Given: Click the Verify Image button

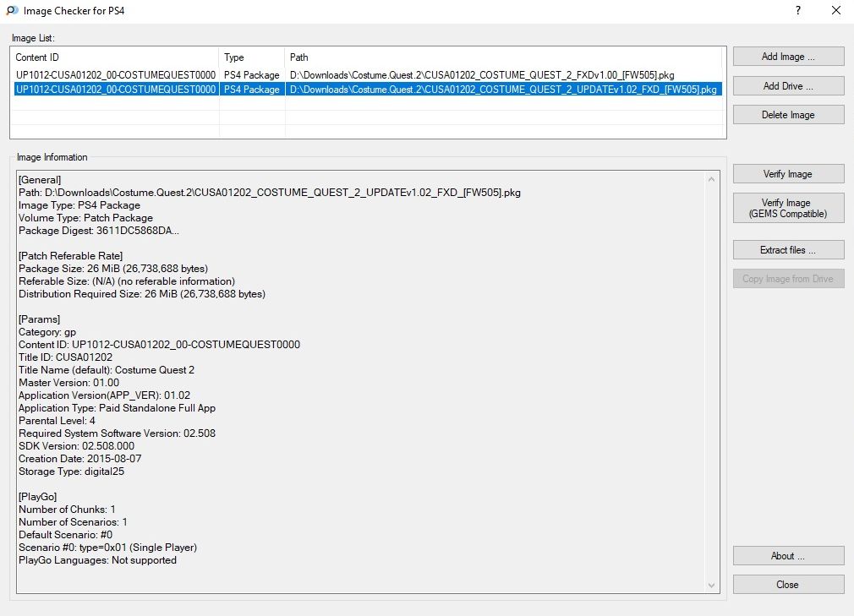Looking at the screenshot, I should click(788, 174).
